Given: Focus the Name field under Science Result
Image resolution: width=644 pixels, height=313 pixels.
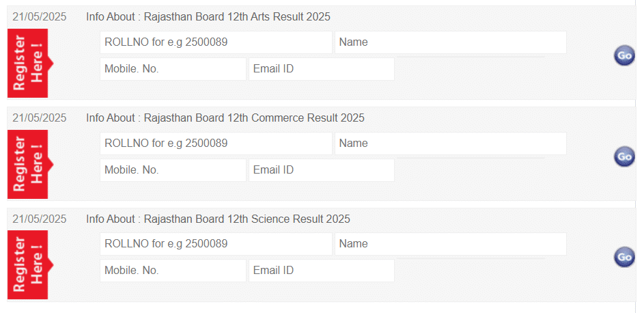Looking at the screenshot, I should [x=451, y=244].
